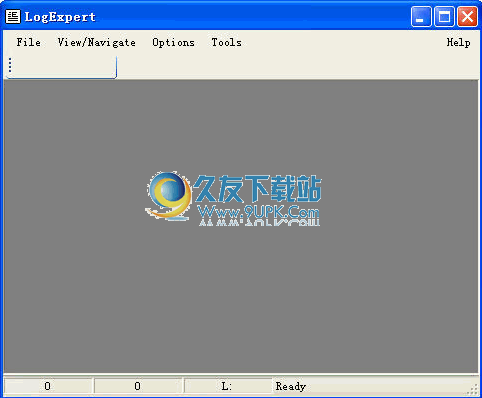Click the first "0" status bar cell
The width and height of the screenshot is (482, 398).
pos(48,386)
